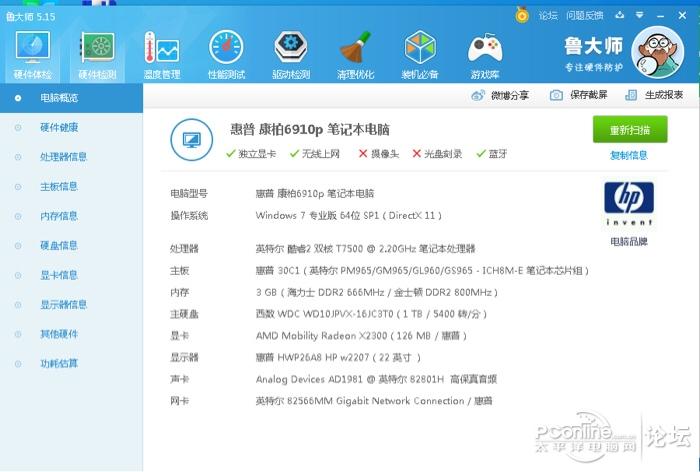Select the 硬件检测 hardware detection icon

pyautogui.click(x=97, y=55)
